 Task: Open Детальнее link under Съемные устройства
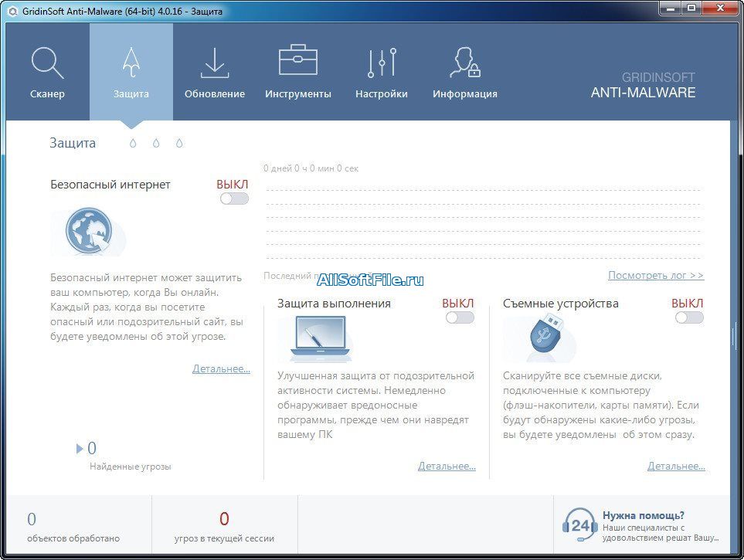click(676, 466)
